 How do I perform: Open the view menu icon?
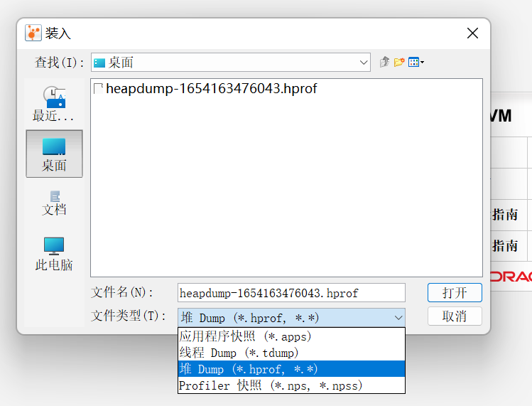point(416,62)
